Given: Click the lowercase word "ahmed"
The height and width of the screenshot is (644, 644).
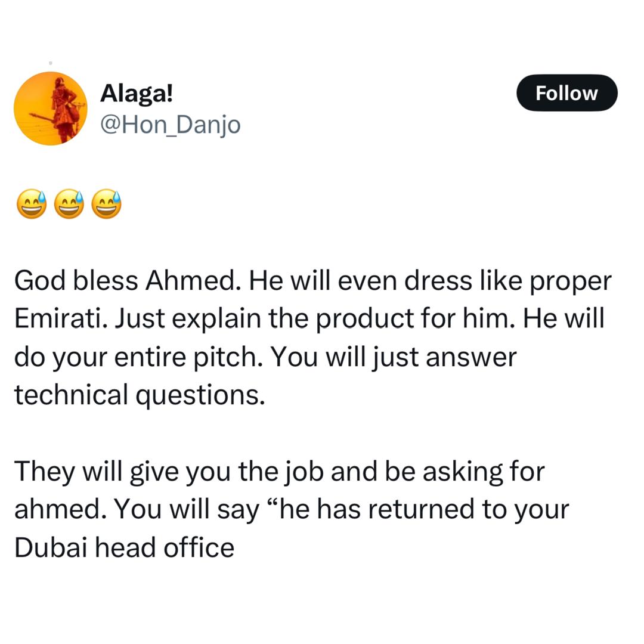Looking at the screenshot, I should point(58,509).
